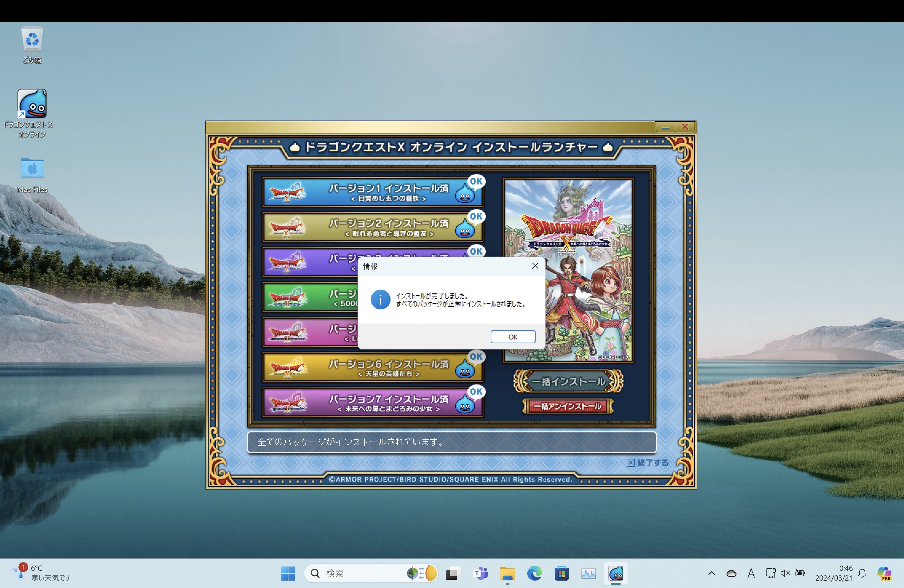Click the pink バージョン5 banner logo
This screenshot has height=588, width=904.
tap(287, 332)
